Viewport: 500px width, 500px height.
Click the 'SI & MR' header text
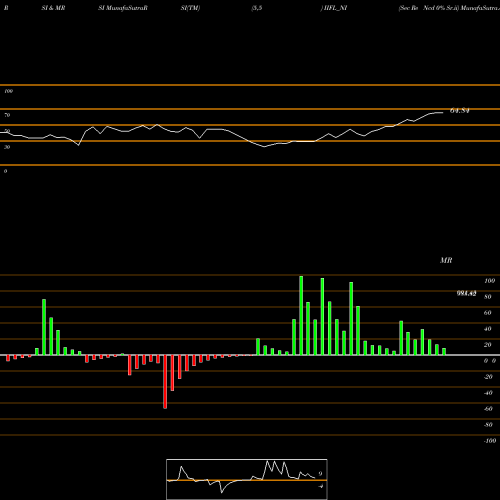pyautogui.click(x=53, y=8)
